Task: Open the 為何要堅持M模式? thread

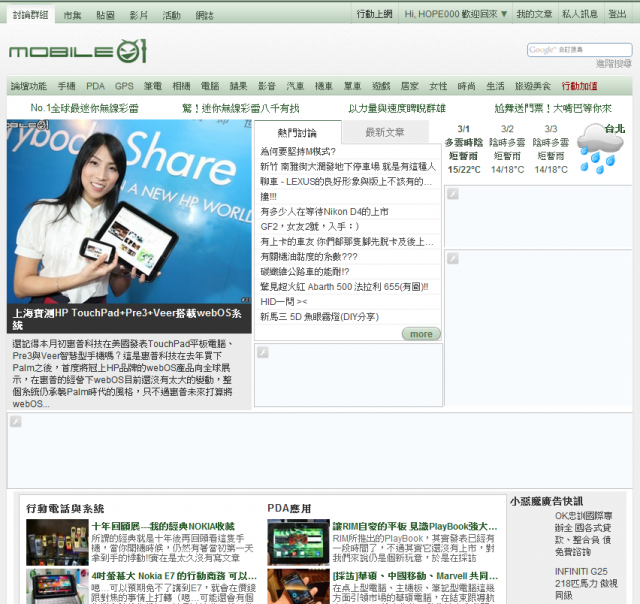Action: pos(298,151)
